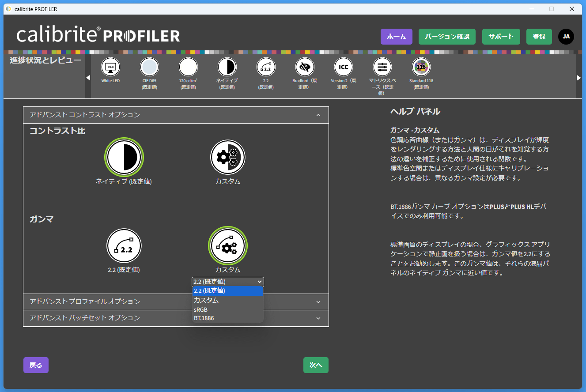Open the Bradford chromatic adaptation icon
586x392 pixels.
tap(305, 67)
